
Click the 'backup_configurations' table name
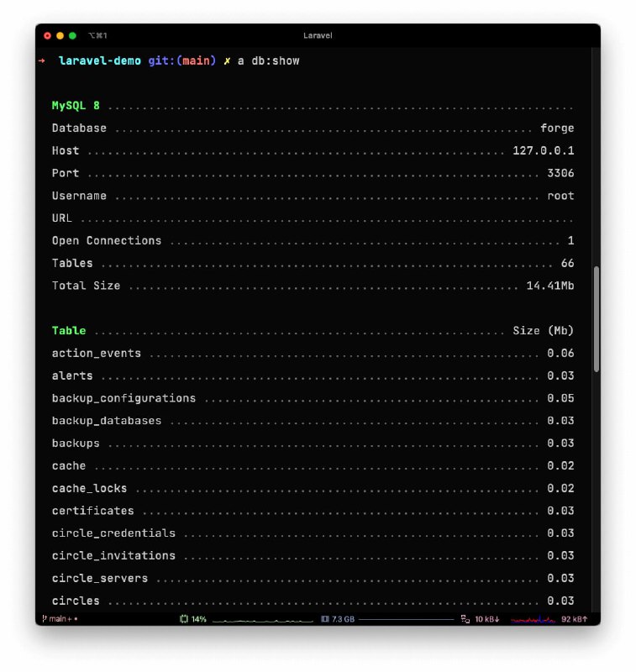click(x=124, y=398)
